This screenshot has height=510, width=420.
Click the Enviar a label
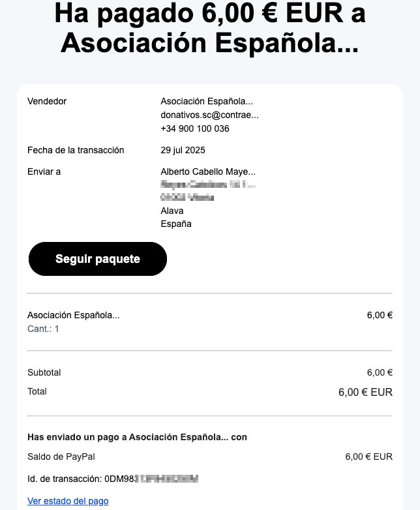(44, 172)
